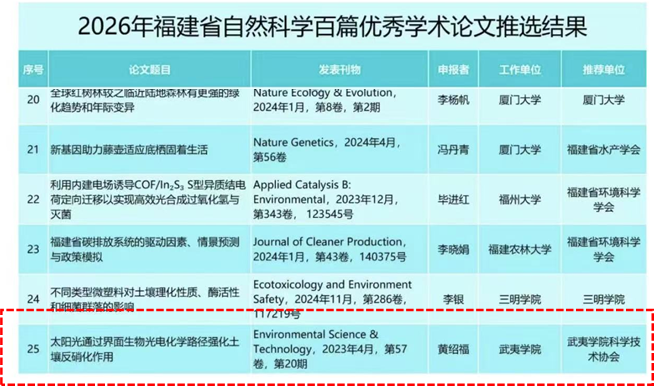Click the page title heading text
Screen dimensions: 659x387
click(332, 26)
